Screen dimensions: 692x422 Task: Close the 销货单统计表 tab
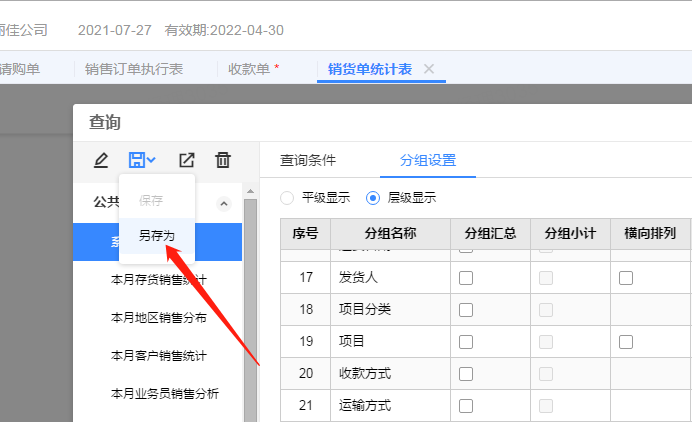(x=429, y=68)
